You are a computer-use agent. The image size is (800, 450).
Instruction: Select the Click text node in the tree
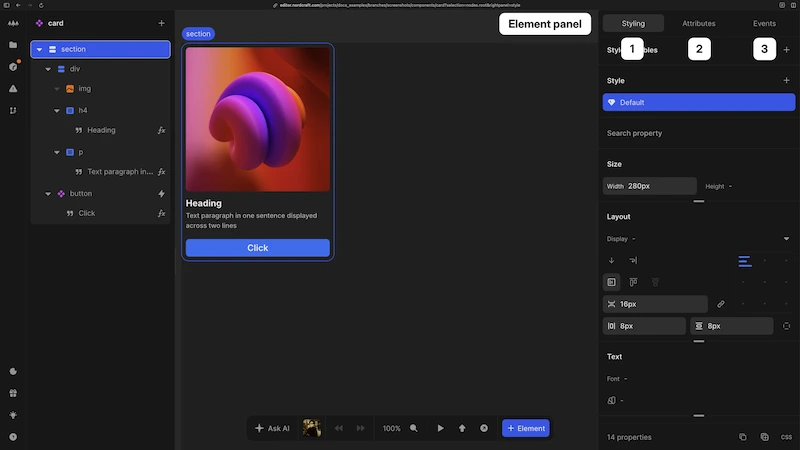pyautogui.click(x=87, y=213)
